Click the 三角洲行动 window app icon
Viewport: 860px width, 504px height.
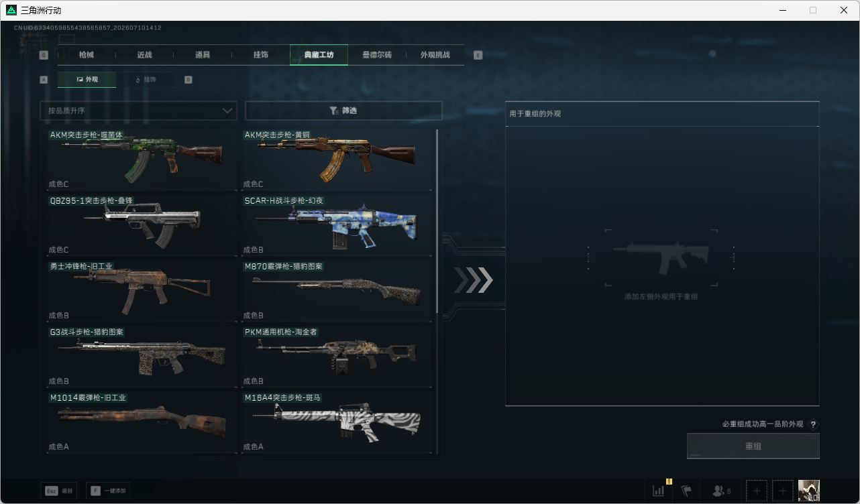11,10
